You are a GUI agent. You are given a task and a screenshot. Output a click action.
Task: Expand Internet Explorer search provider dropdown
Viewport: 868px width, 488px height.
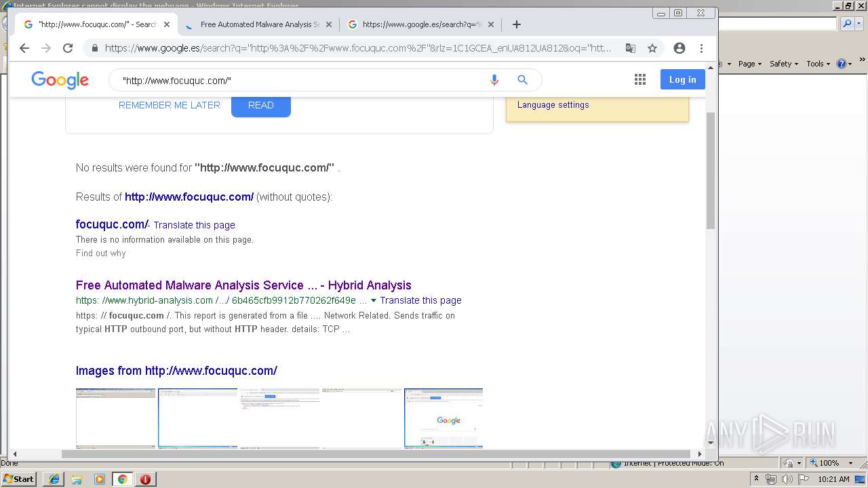click(859, 24)
